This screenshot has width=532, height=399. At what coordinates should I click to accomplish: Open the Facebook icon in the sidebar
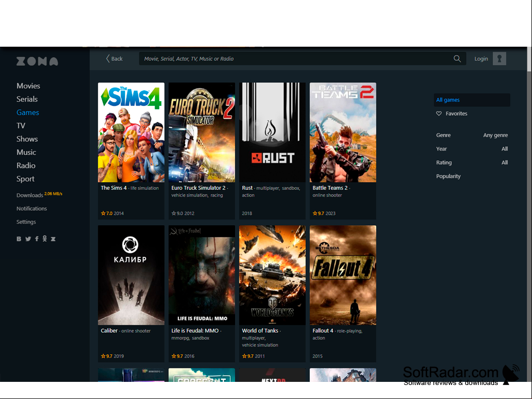[37, 239]
